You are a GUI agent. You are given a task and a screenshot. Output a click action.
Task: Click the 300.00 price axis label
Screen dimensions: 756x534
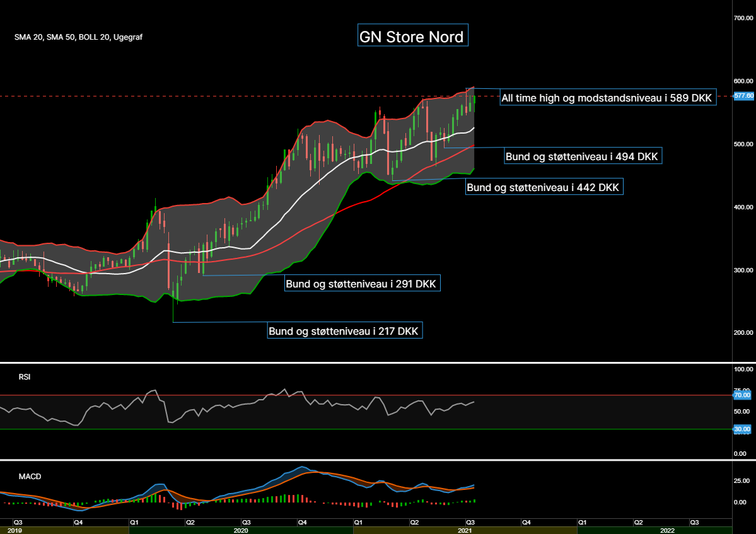point(743,270)
